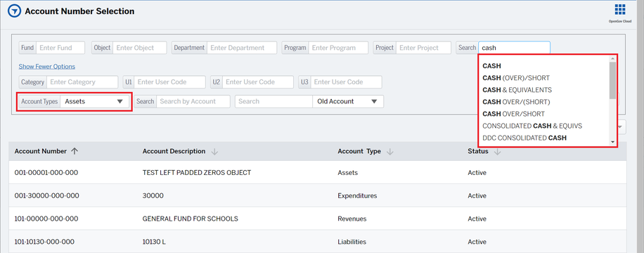The width and height of the screenshot is (644, 253).
Task: Click the Liabilities account type cell
Action: (x=352, y=242)
